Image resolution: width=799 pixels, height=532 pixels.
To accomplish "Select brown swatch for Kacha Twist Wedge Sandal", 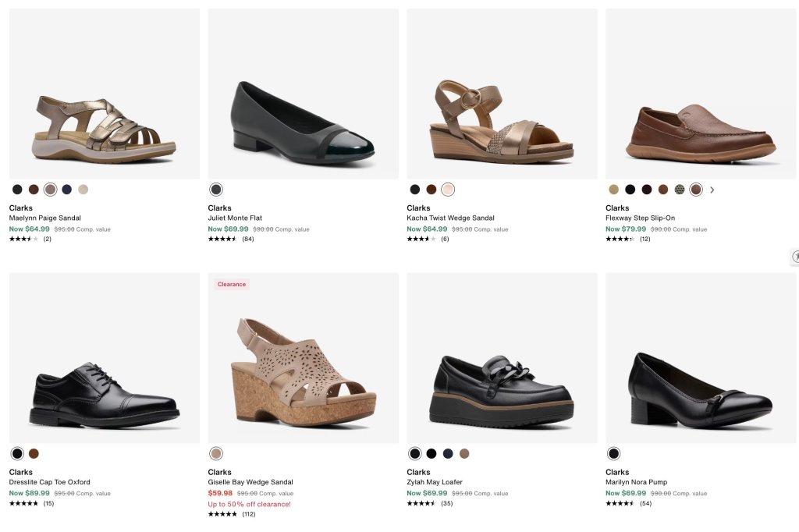I will coord(431,190).
